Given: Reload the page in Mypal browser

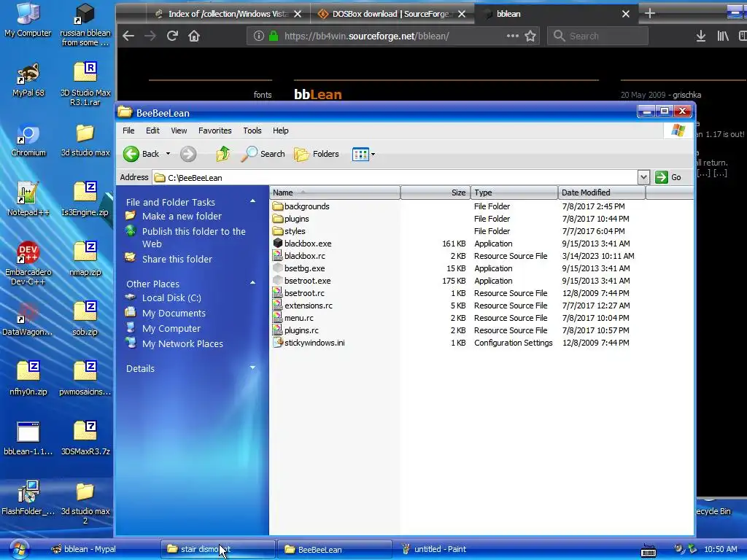Looking at the screenshot, I should [172, 36].
